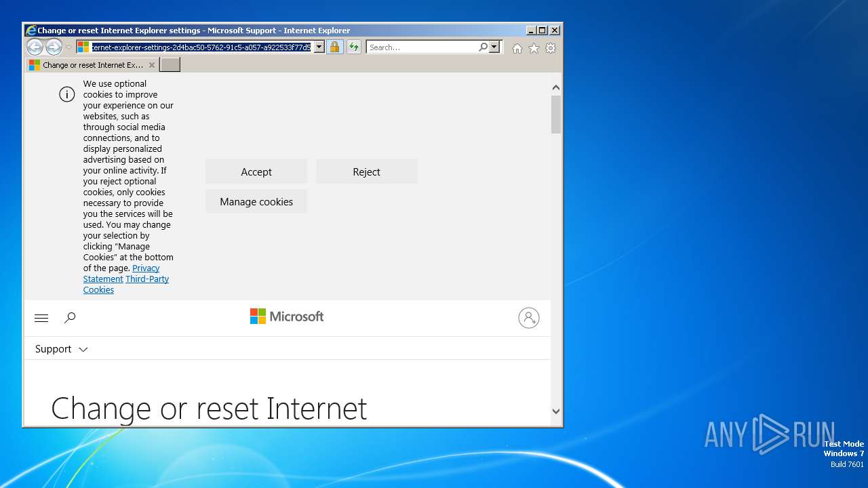This screenshot has height=488, width=868.
Task: Click the Internet Explorer title bar icon
Action: pyautogui.click(x=31, y=30)
